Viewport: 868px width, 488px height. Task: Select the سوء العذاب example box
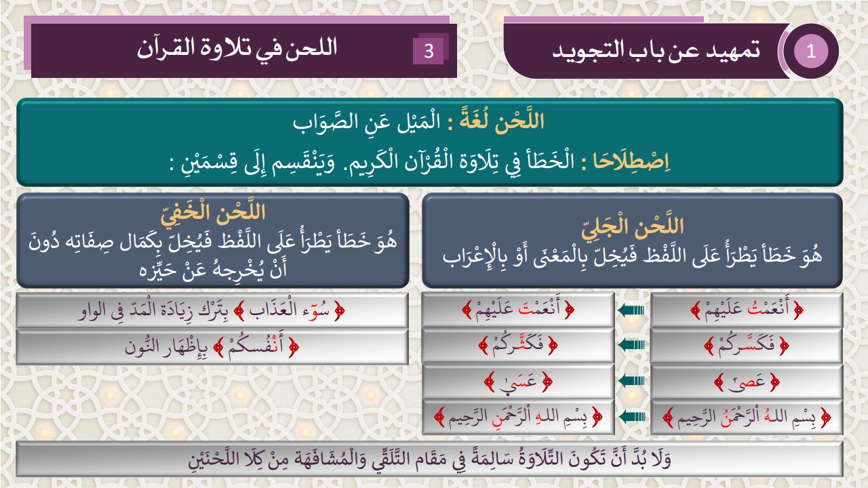pos(212,310)
